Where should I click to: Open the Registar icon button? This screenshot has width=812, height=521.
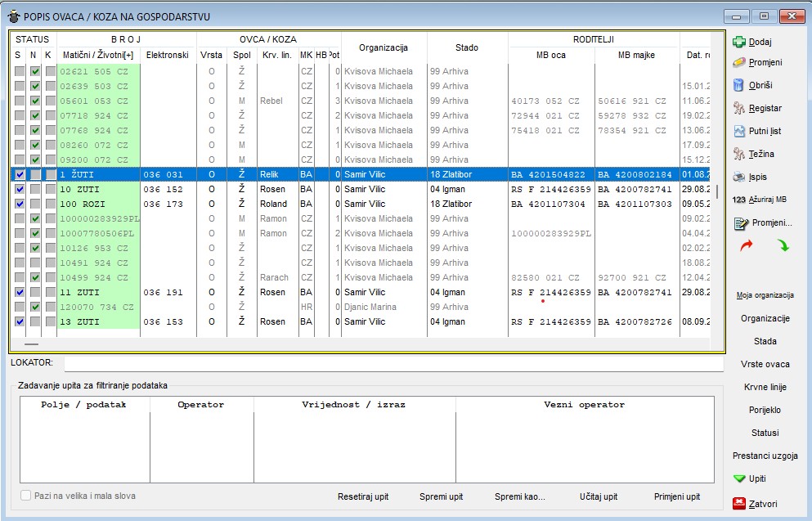(739, 108)
